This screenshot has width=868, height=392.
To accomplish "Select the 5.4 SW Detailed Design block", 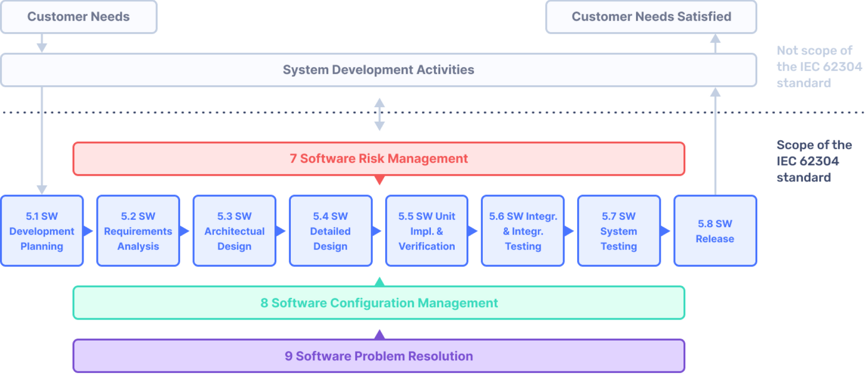I will click(330, 231).
